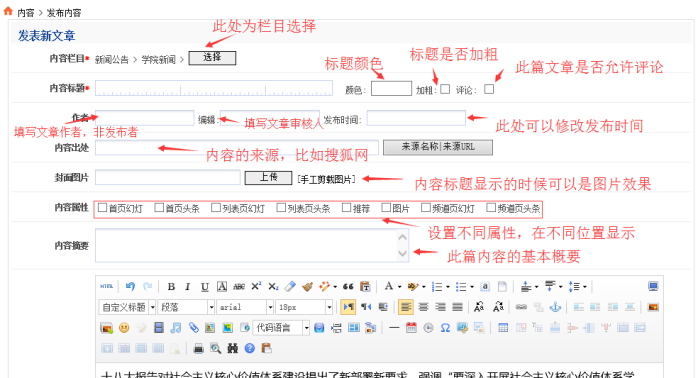Open the title 颜色 color picker box
This screenshot has width=698, height=378.
(x=391, y=89)
